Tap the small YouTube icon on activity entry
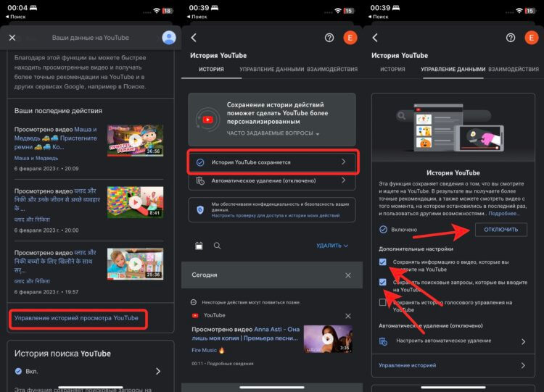 pos(195,315)
